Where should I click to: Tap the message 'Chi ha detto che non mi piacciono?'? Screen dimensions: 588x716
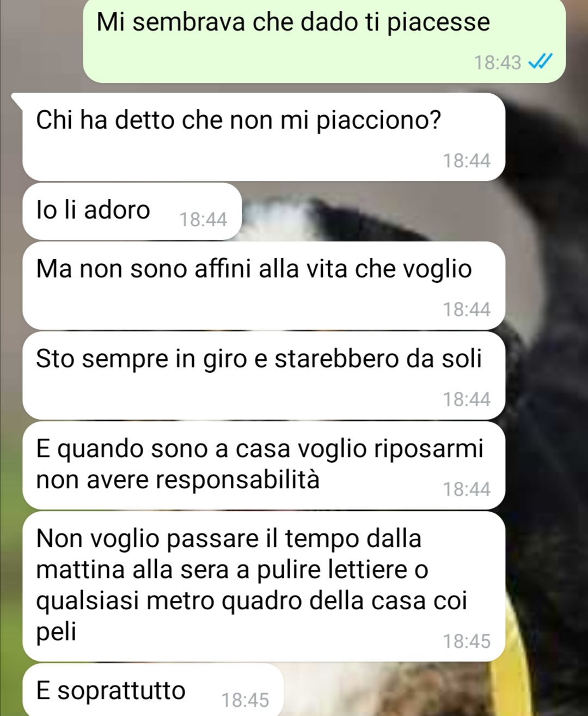pyautogui.click(x=264, y=137)
